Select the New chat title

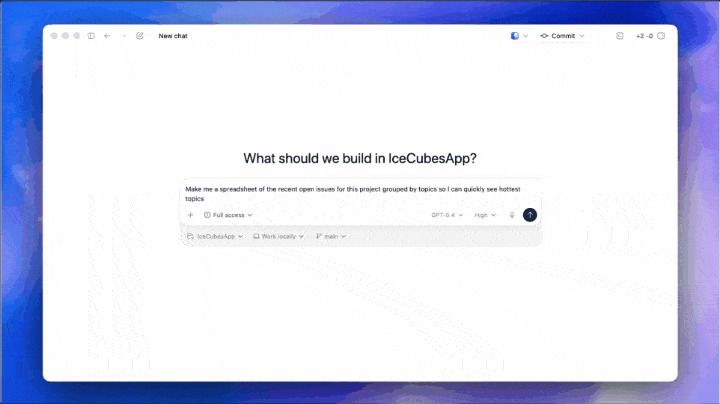(173, 36)
